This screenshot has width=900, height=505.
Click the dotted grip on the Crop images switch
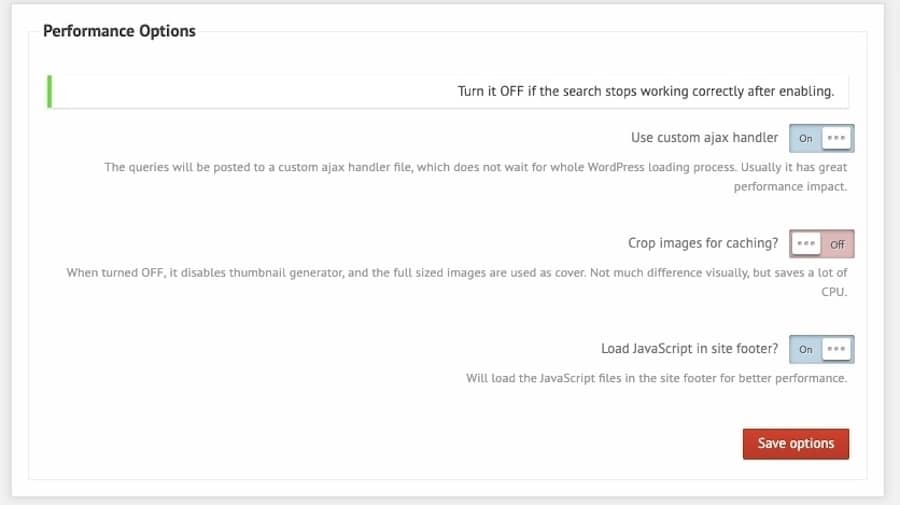click(806, 244)
